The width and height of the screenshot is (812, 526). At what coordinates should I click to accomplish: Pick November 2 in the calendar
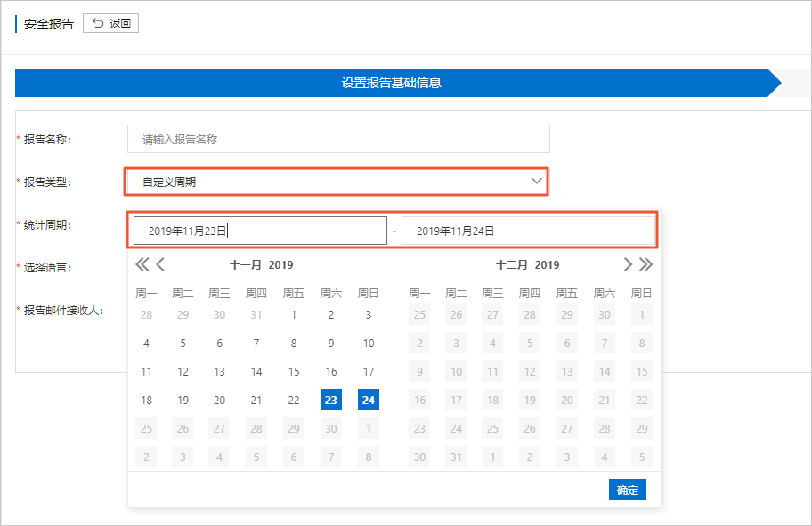[331, 314]
